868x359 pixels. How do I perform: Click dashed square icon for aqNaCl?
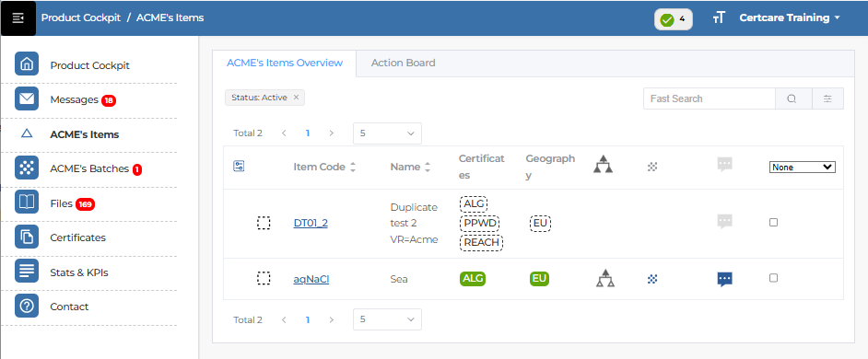pyautogui.click(x=264, y=278)
